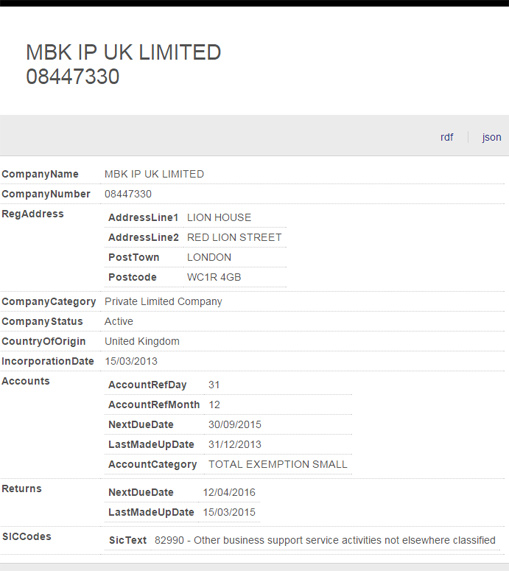Select the SicText 82990 description

tap(325, 540)
